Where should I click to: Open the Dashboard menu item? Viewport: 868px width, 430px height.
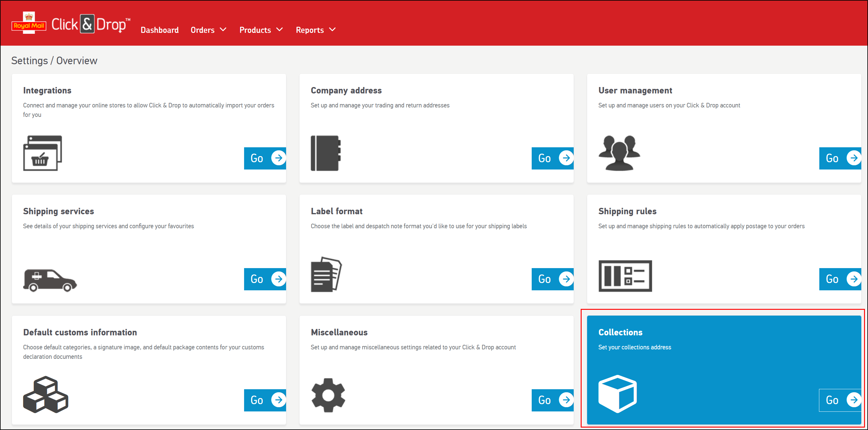[159, 30]
